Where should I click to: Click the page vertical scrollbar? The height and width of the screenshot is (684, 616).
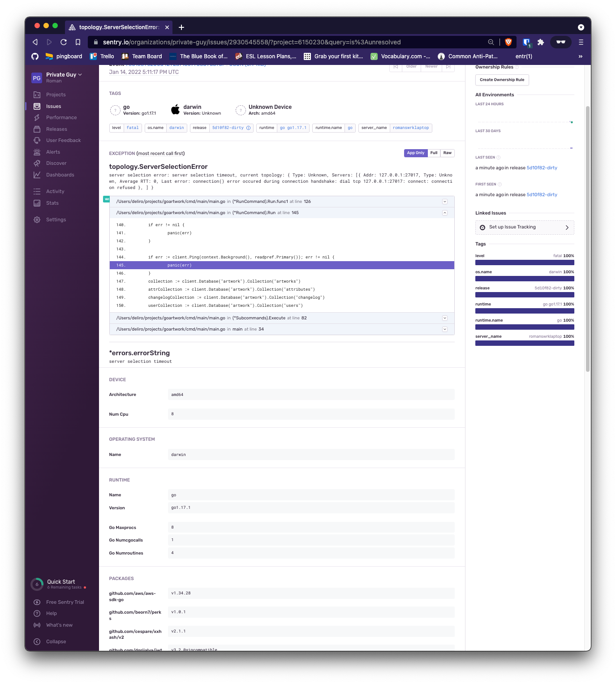click(x=588, y=239)
